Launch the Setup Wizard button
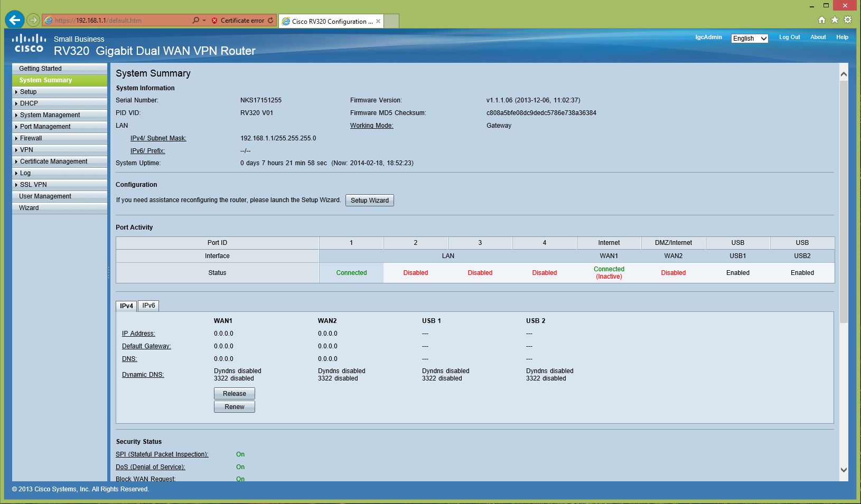Image resolution: width=861 pixels, height=504 pixels. (370, 201)
